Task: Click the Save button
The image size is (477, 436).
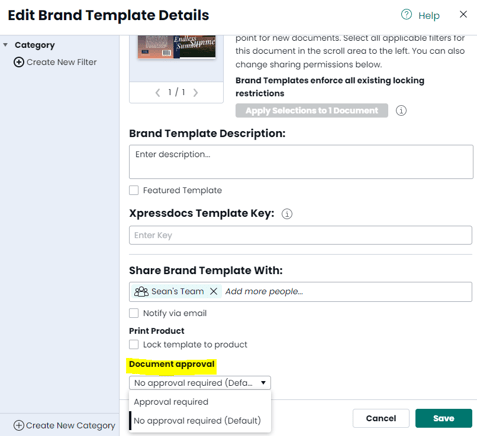Action: pyautogui.click(x=444, y=418)
